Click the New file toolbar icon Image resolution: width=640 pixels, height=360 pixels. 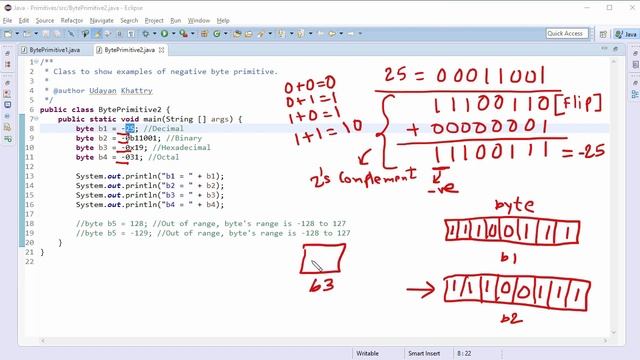(x=8, y=34)
